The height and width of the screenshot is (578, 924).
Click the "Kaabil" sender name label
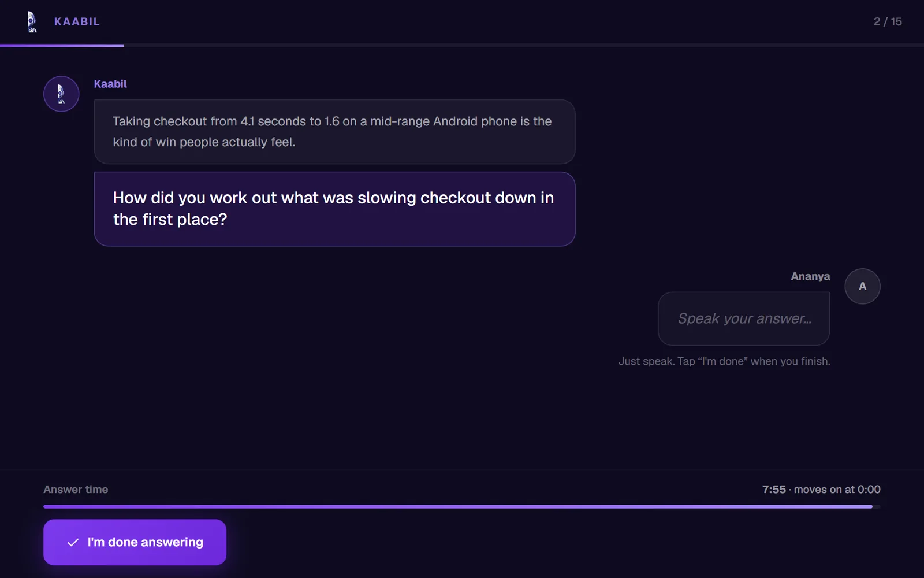tap(110, 84)
